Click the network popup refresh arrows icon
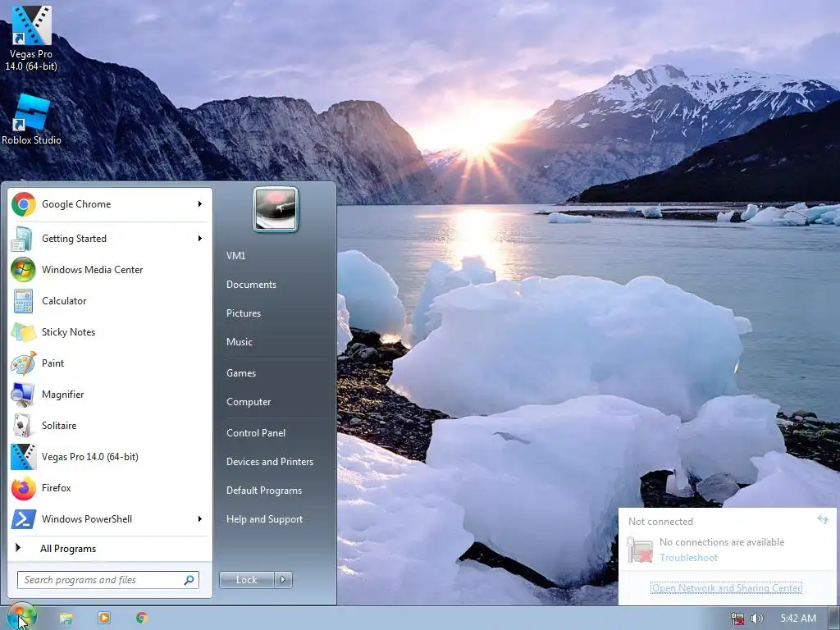This screenshot has height=630, width=840. click(823, 518)
